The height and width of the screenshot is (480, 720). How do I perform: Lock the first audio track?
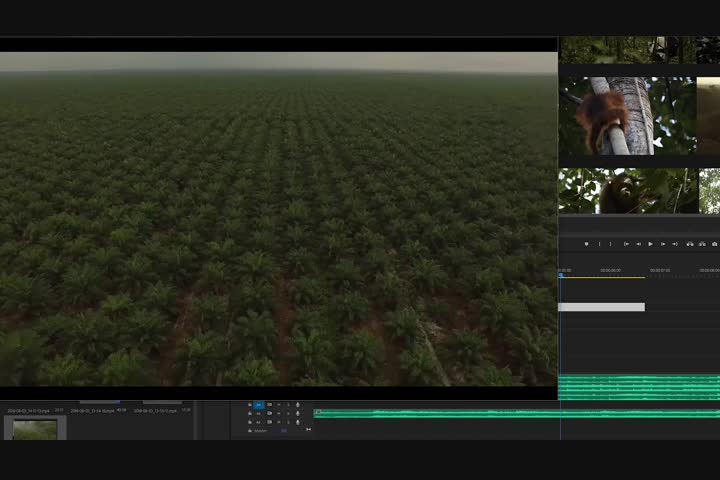pos(250,405)
